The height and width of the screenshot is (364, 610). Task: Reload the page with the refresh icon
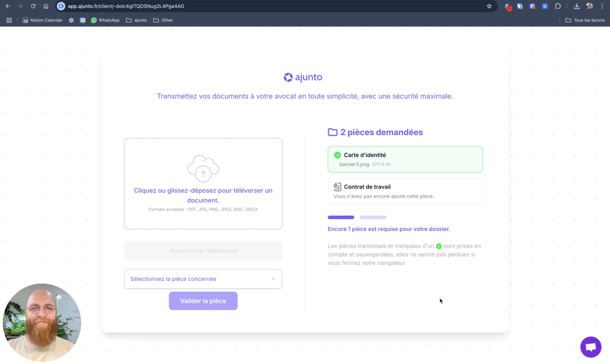pyautogui.click(x=33, y=6)
